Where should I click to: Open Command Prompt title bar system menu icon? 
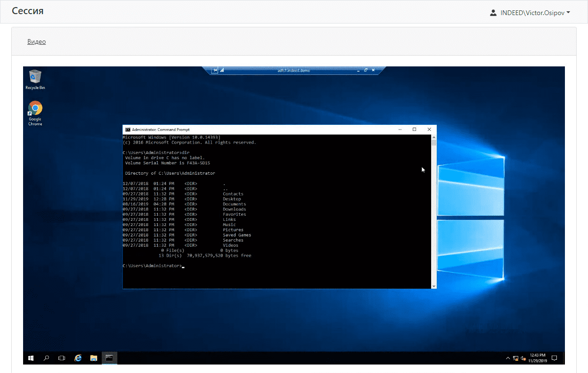(x=127, y=130)
